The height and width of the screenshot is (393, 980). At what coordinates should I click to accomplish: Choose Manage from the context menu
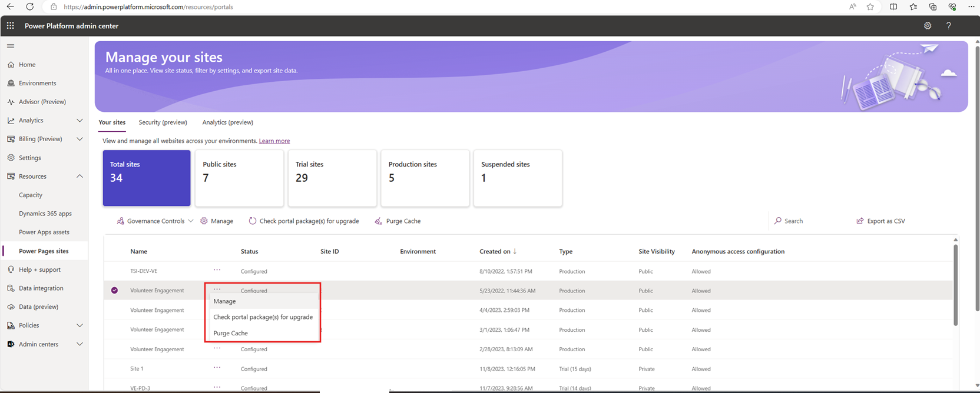pos(224,301)
